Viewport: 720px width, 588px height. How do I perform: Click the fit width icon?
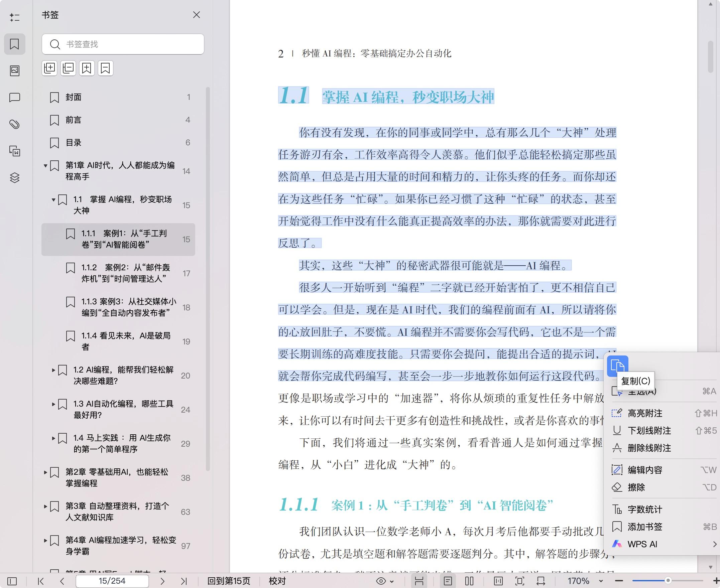pyautogui.click(x=541, y=581)
